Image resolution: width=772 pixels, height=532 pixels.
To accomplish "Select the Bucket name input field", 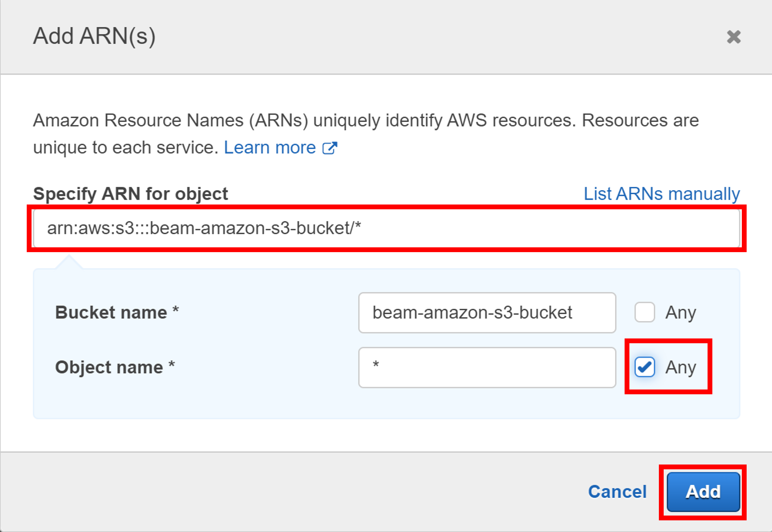I will coord(487,312).
